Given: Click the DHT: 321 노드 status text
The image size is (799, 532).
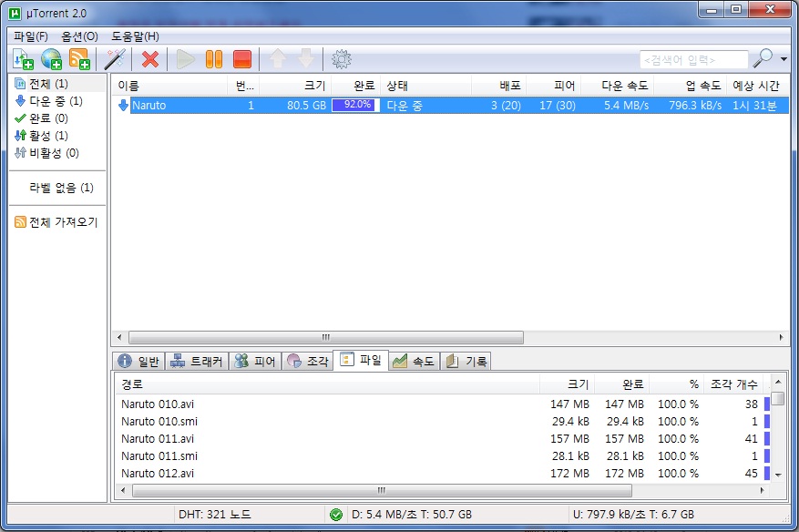Looking at the screenshot, I should [x=214, y=515].
